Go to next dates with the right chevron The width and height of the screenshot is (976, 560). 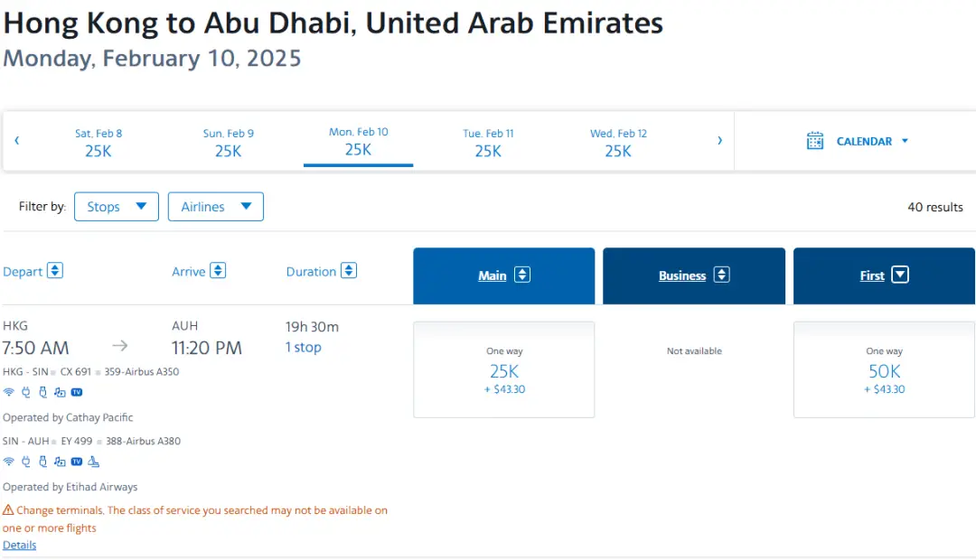[x=719, y=141]
